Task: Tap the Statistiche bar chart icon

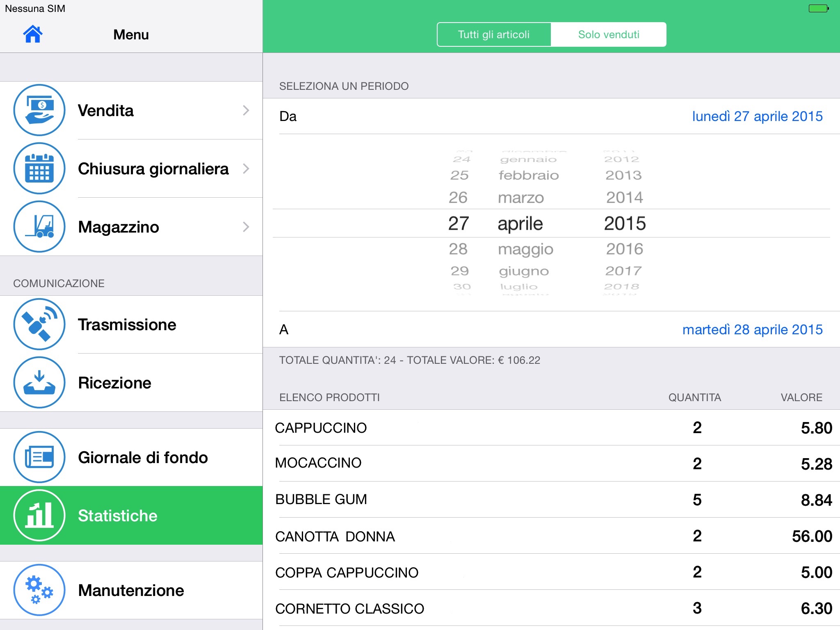Action: 39,515
